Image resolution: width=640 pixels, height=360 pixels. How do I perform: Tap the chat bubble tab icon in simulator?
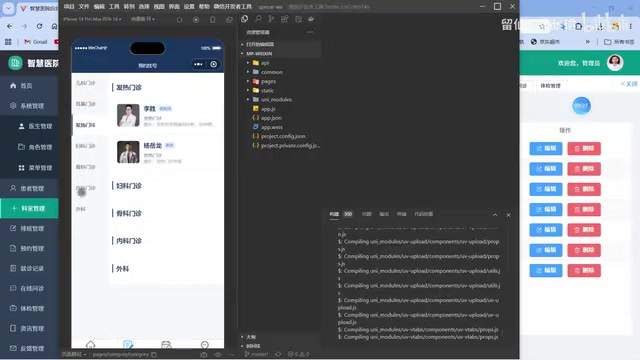(205, 344)
